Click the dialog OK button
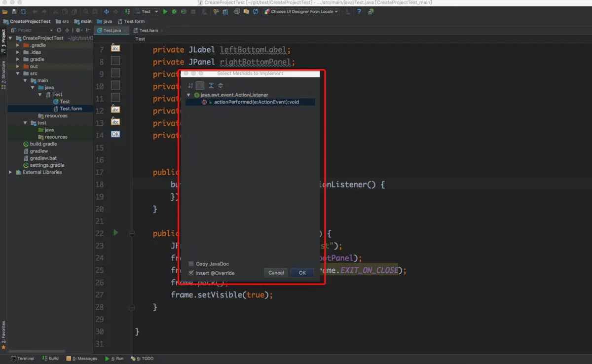Image resolution: width=592 pixels, height=364 pixels. pyautogui.click(x=302, y=273)
